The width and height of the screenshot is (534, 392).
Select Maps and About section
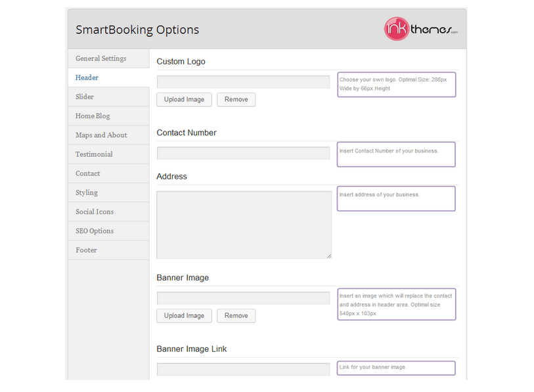pos(100,135)
